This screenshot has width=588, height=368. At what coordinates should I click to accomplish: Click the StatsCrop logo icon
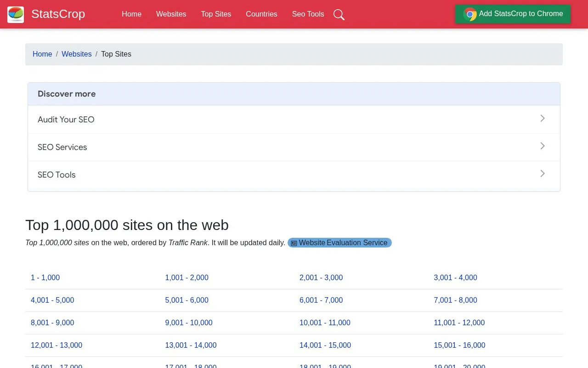16,14
